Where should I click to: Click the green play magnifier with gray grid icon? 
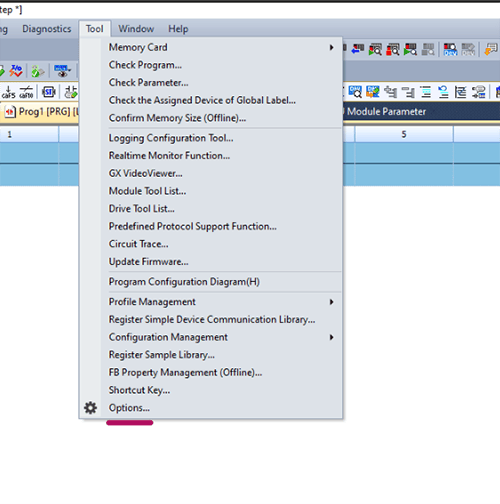375,49
